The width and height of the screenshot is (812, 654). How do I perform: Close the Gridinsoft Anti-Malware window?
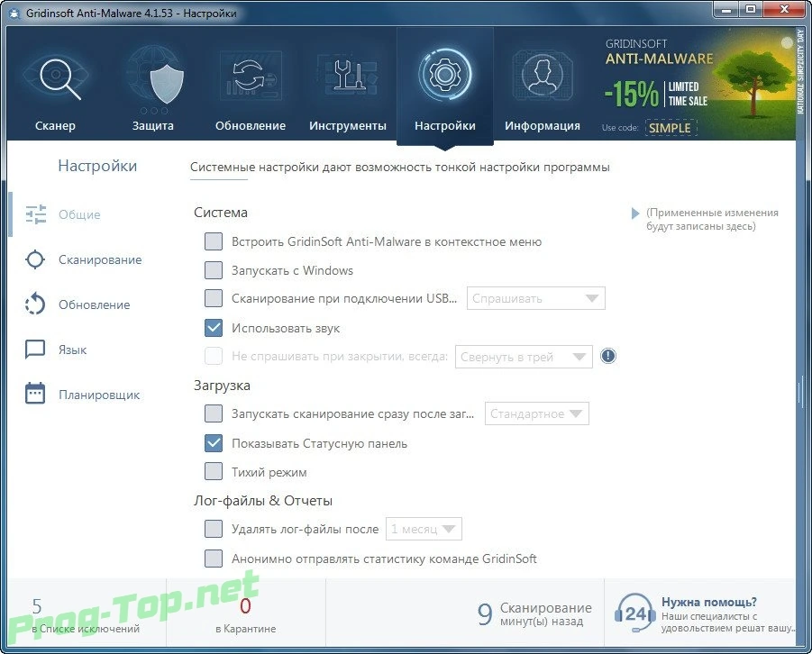pyautogui.click(x=784, y=9)
